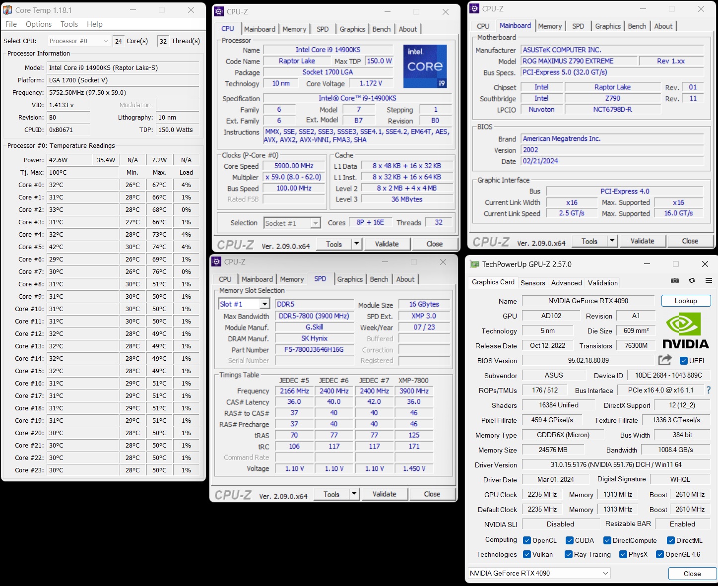Switch to the Sensors tab in GPU-Z
The image size is (718, 588).
click(533, 283)
